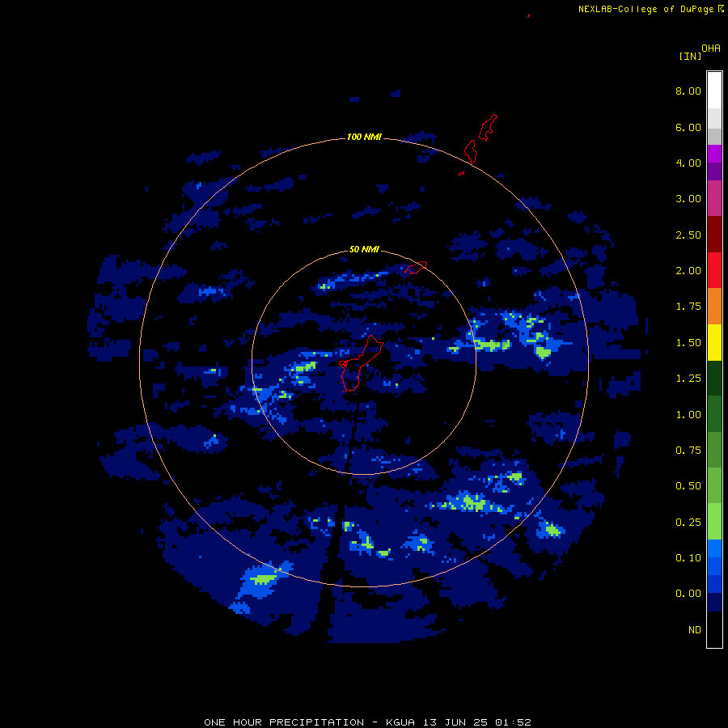Click the 0.10 legend value
The height and width of the screenshot is (728, 728).
[x=688, y=558]
